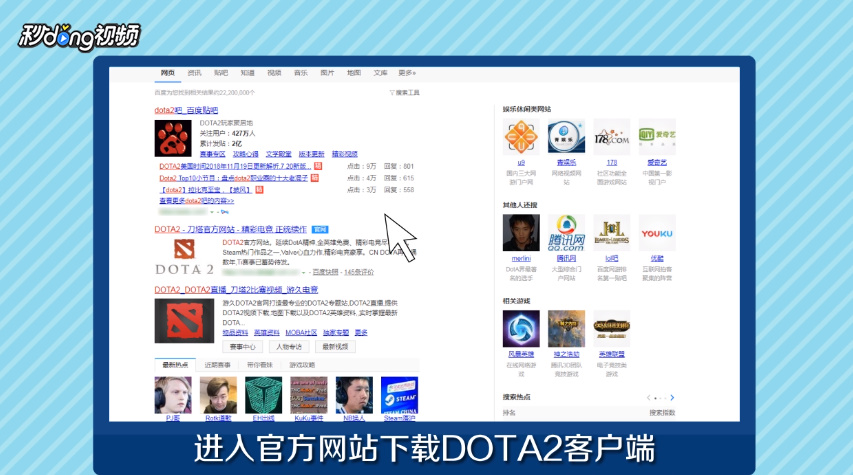Click the u9 site icon

click(521, 137)
